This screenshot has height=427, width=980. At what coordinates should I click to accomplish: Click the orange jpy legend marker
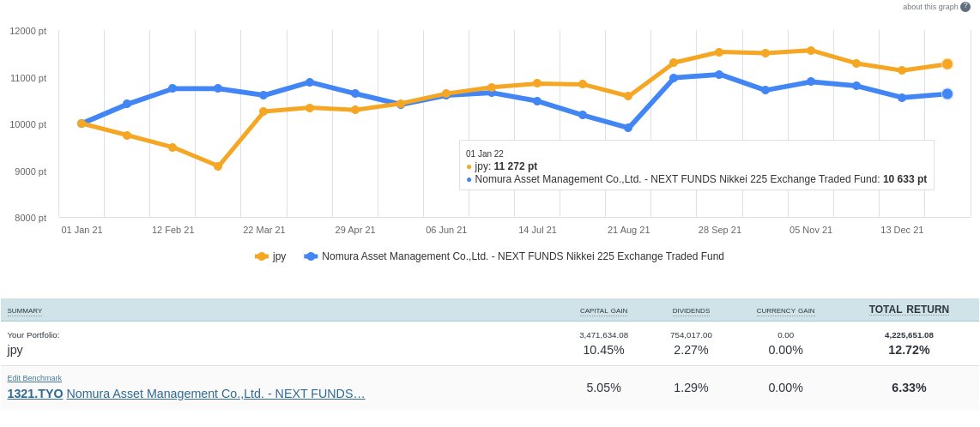click(262, 256)
